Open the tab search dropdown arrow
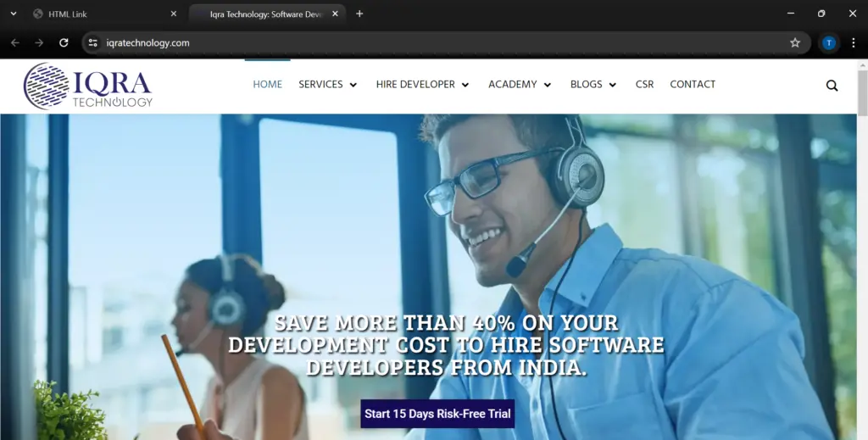The image size is (868, 440). (x=14, y=14)
